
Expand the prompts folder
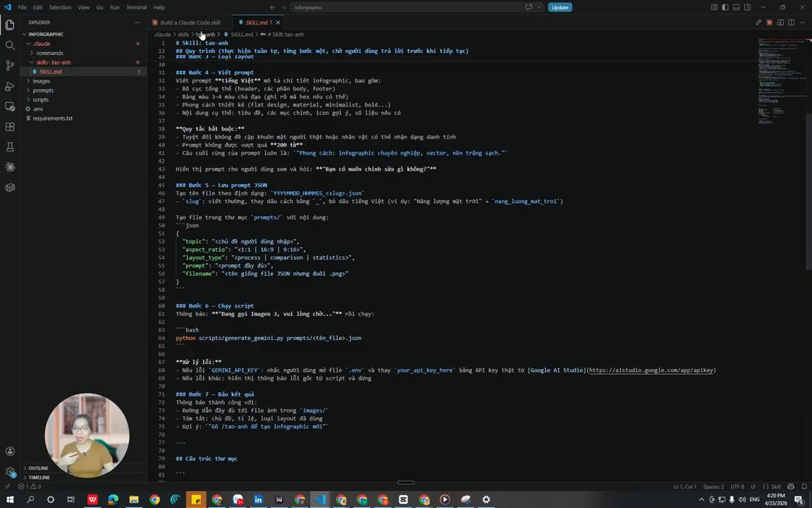point(28,90)
